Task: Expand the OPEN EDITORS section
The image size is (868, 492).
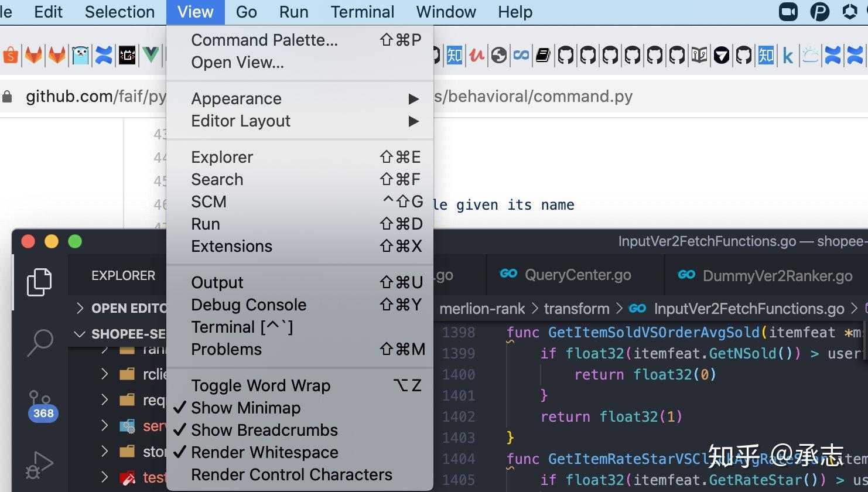Action: pyautogui.click(x=80, y=308)
